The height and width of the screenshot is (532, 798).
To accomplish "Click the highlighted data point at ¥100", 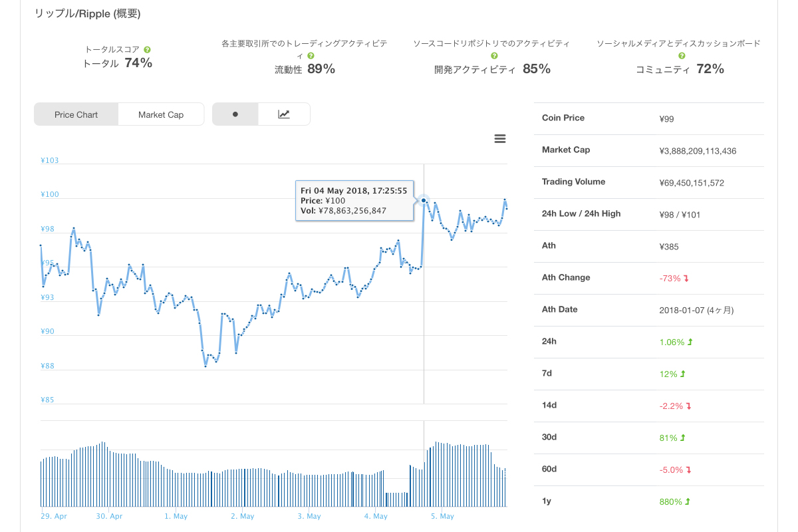I will pos(424,200).
